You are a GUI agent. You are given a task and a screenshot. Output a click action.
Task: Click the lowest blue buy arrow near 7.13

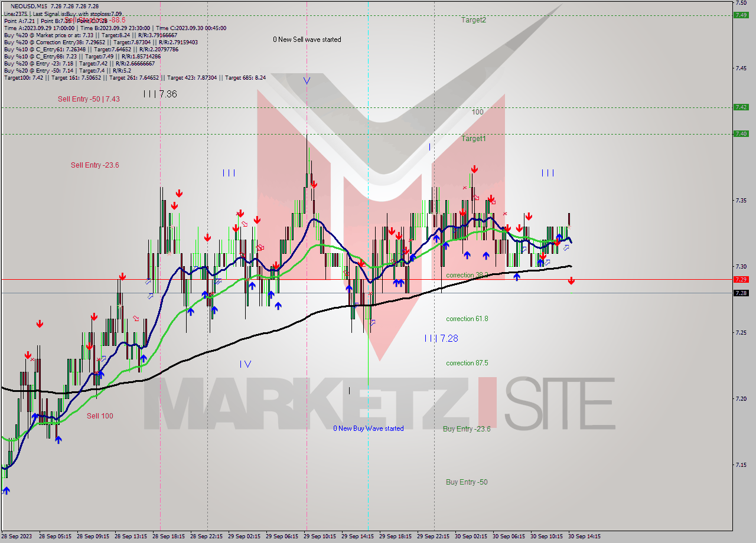[x=6, y=490]
